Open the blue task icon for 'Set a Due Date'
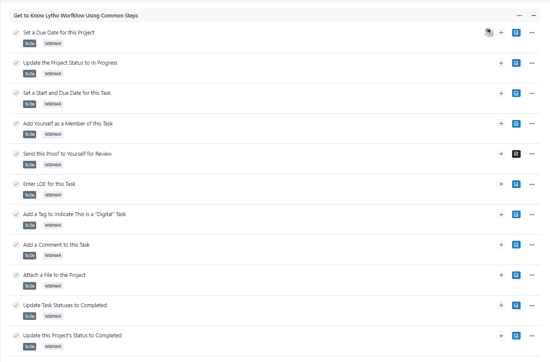550x362 pixels. tap(516, 33)
